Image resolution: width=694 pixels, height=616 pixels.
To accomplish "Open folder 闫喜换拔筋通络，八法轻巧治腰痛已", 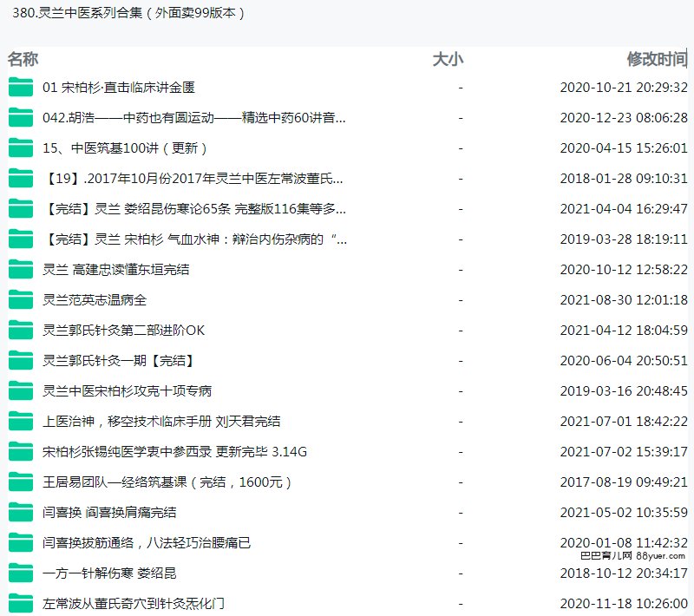I will click(147, 543).
